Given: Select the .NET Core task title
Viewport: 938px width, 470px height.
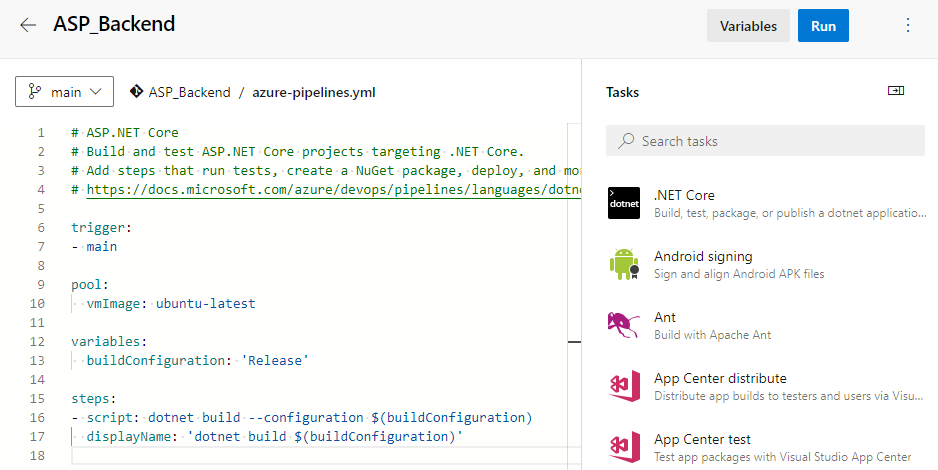Looking at the screenshot, I should click(x=684, y=195).
